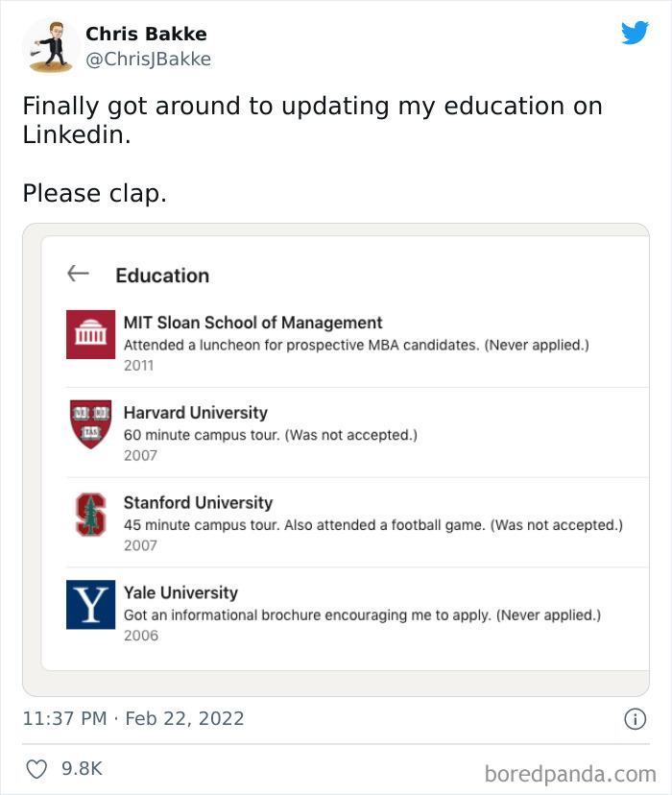Click Chris Bakke's profile avatar
The image size is (672, 795).
[50, 45]
